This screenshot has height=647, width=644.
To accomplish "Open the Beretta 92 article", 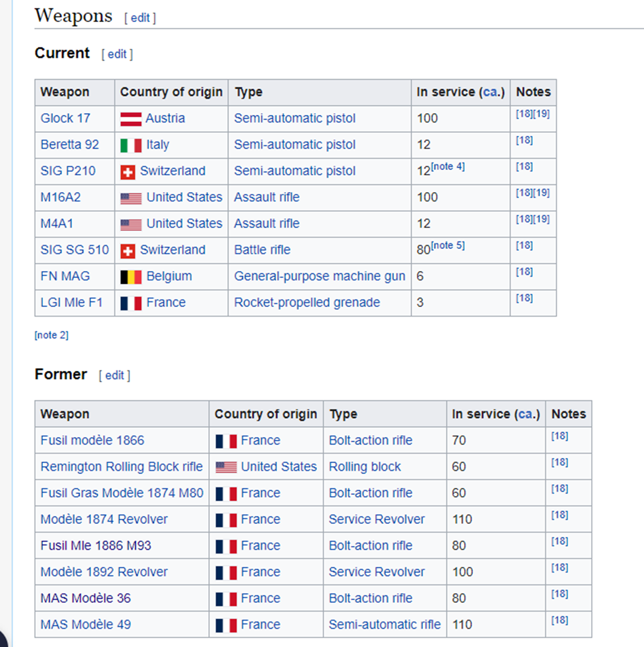I will coord(70,144).
